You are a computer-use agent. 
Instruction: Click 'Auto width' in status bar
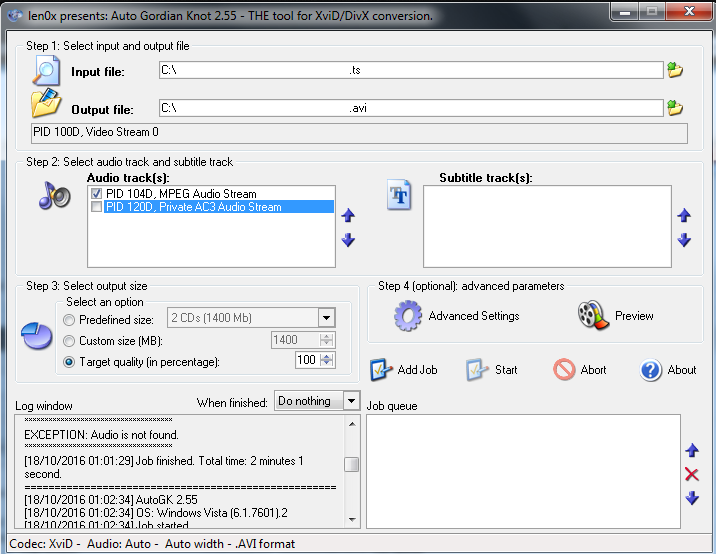pyautogui.click(x=194, y=544)
